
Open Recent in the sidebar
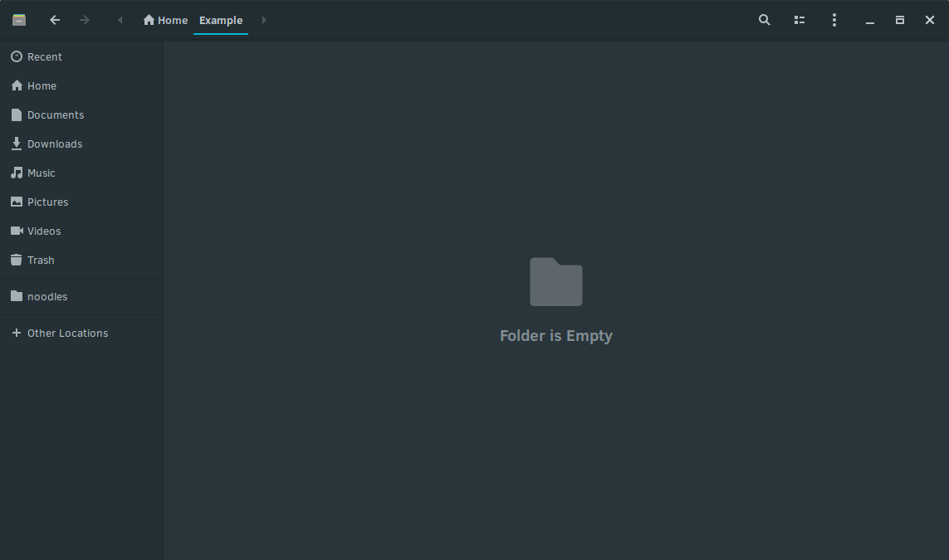tap(81, 57)
